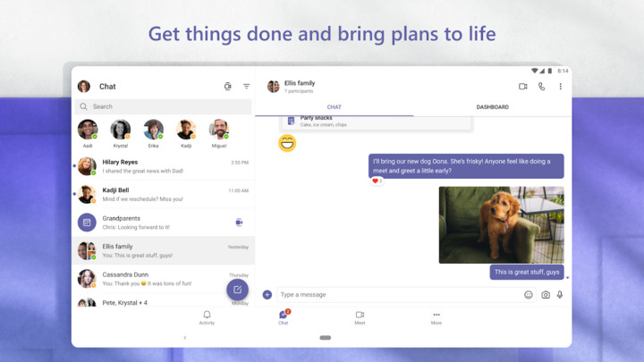Start an audio call in chat header
Screen dimensions: 644x362
click(x=541, y=87)
